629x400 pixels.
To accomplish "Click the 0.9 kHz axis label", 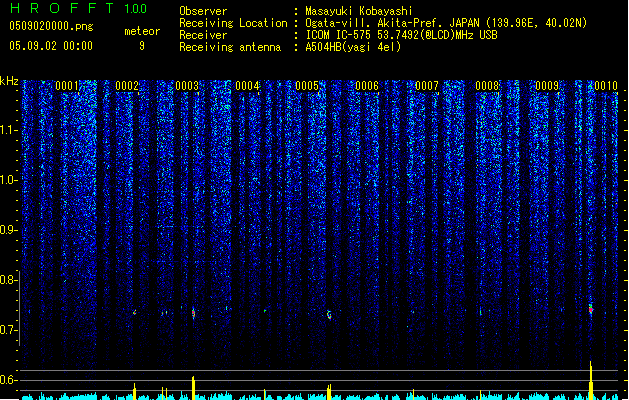I will click(8, 230).
